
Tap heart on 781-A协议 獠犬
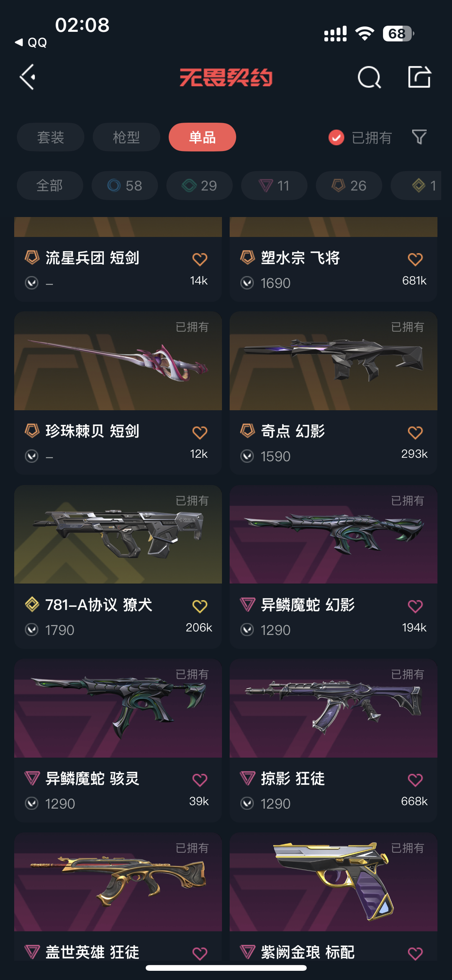pyautogui.click(x=200, y=606)
